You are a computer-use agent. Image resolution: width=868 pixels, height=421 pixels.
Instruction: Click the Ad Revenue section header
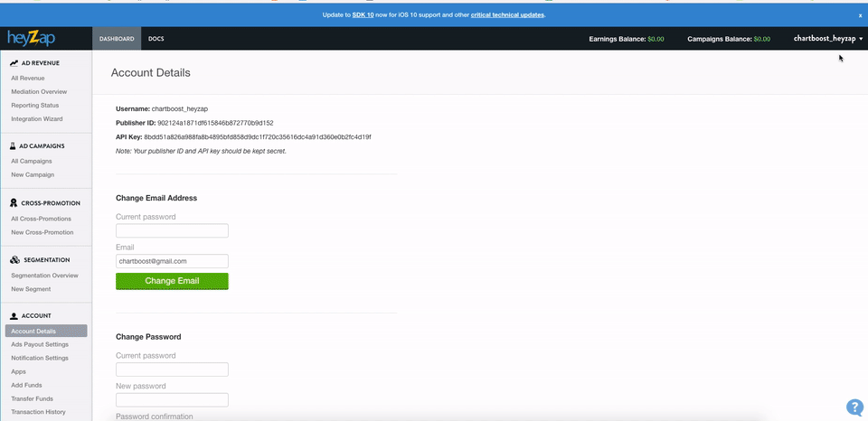tap(41, 63)
